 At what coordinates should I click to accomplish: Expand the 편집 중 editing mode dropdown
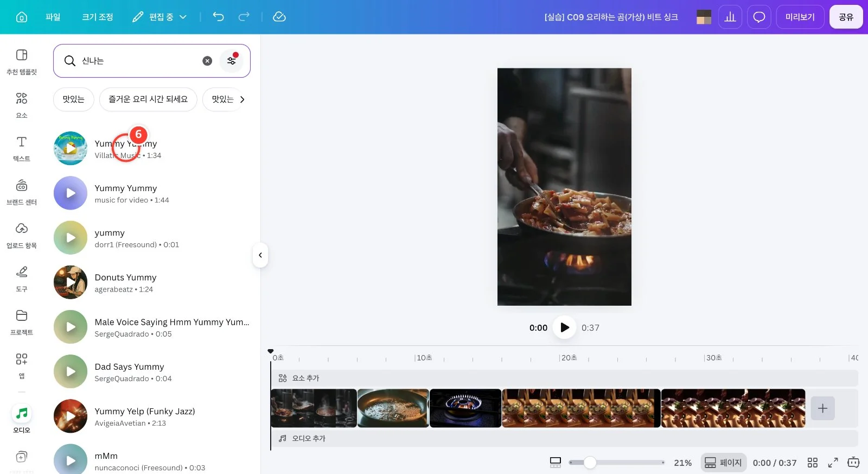[x=160, y=17]
